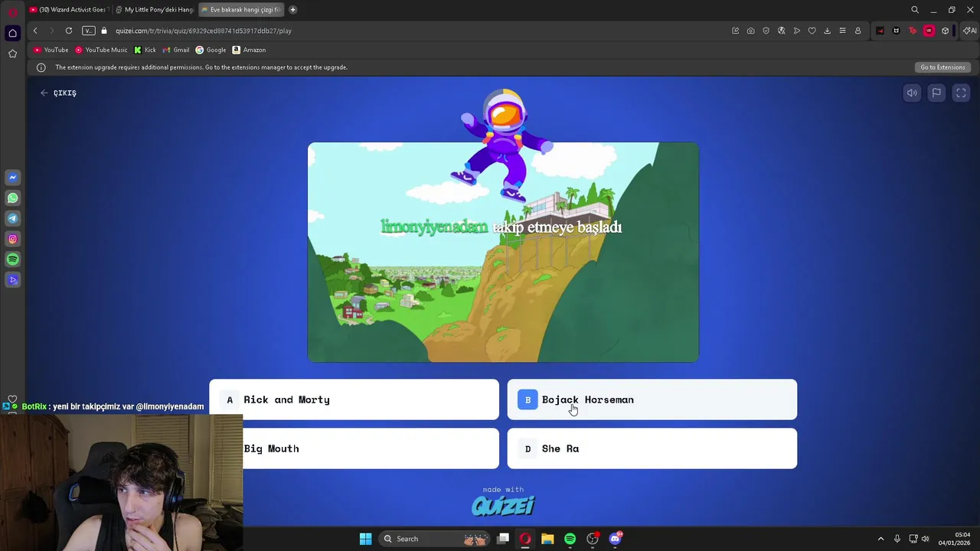Choose answer D She Ra
The width and height of the screenshot is (980, 551).
click(x=652, y=448)
